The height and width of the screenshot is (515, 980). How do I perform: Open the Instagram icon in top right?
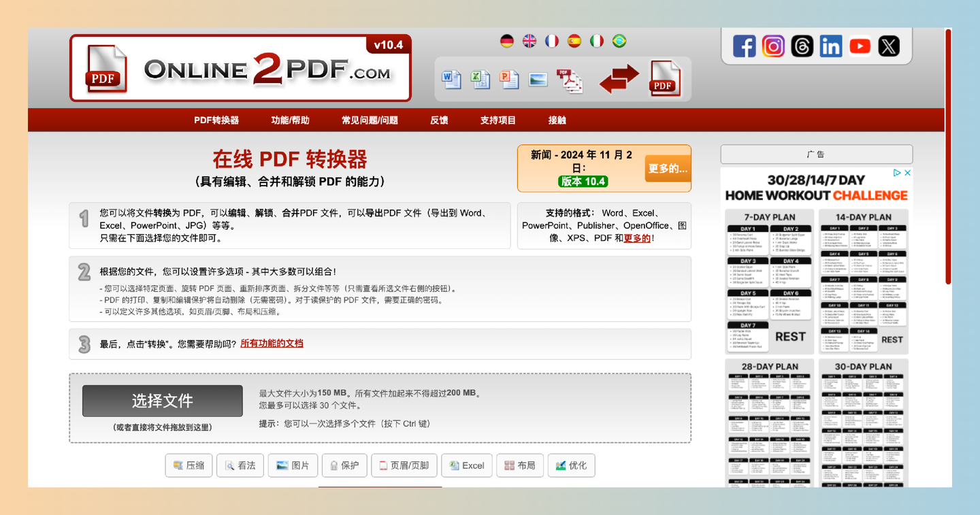773,46
